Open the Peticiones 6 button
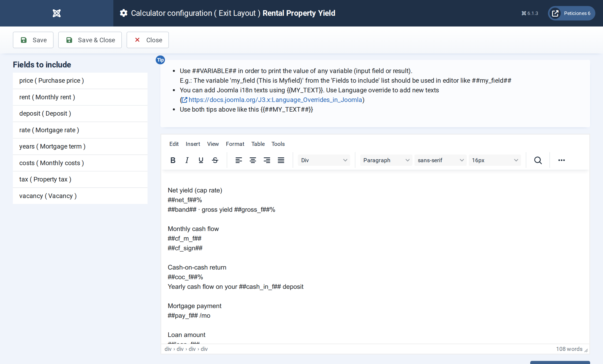This screenshot has width=603, height=364. pyautogui.click(x=571, y=13)
